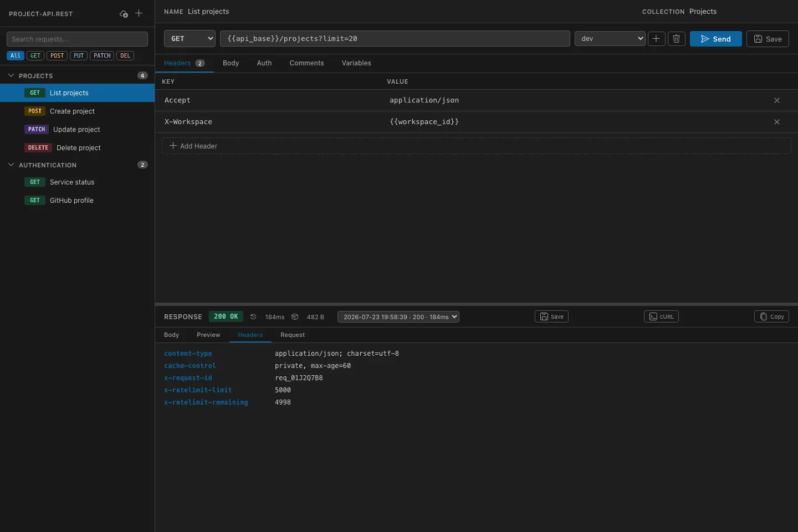
Task: Select the Update project request
Action: pyautogui.click(x=77, y=130)
